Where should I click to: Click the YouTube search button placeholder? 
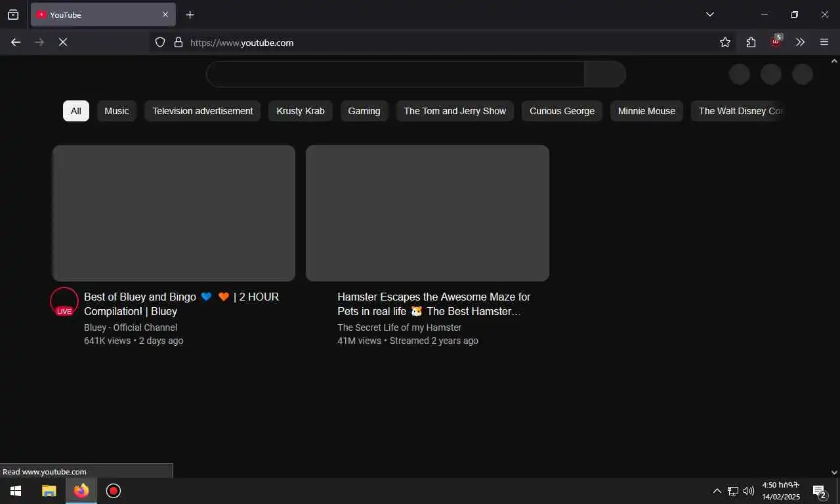tap(605, 74)
